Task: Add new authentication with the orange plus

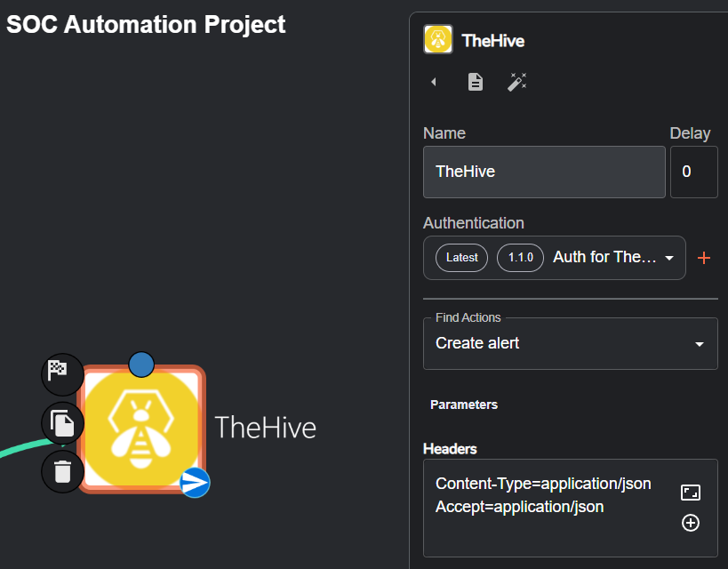Action: coord(704,258)
